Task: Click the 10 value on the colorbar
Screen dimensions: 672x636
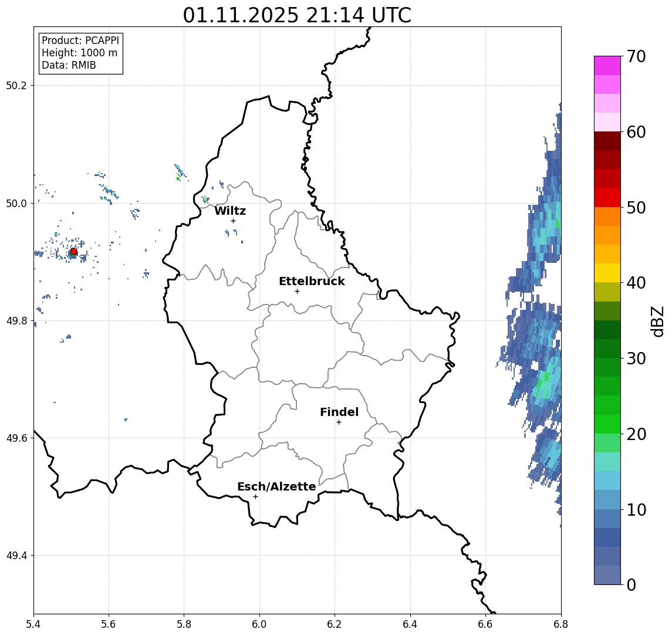Action: click(x=636, y=509)
